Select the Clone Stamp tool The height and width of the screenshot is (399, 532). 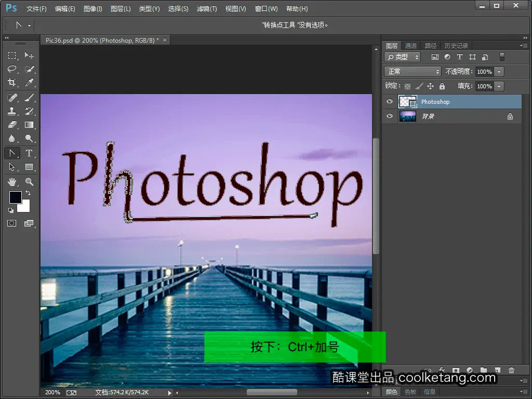pyautogui.click(x=12, y=111)
